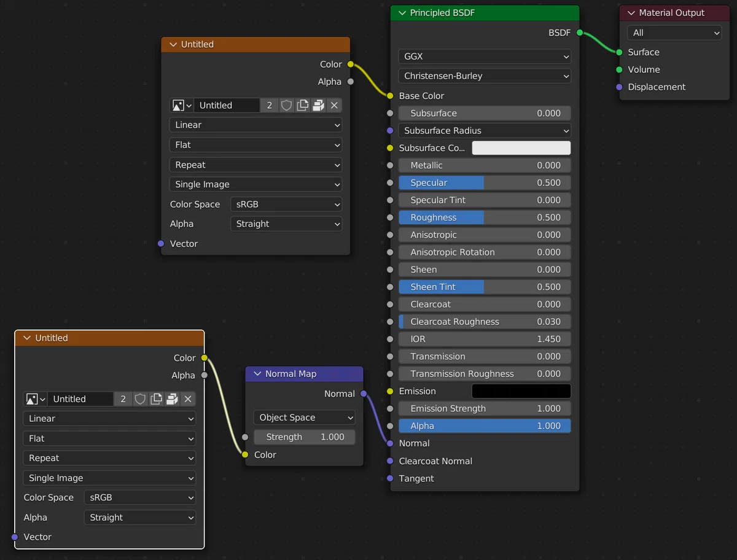Collapse the Normal Map node
Screen dimensions: 737x560
pyautogui.click(x=257, y=374)
